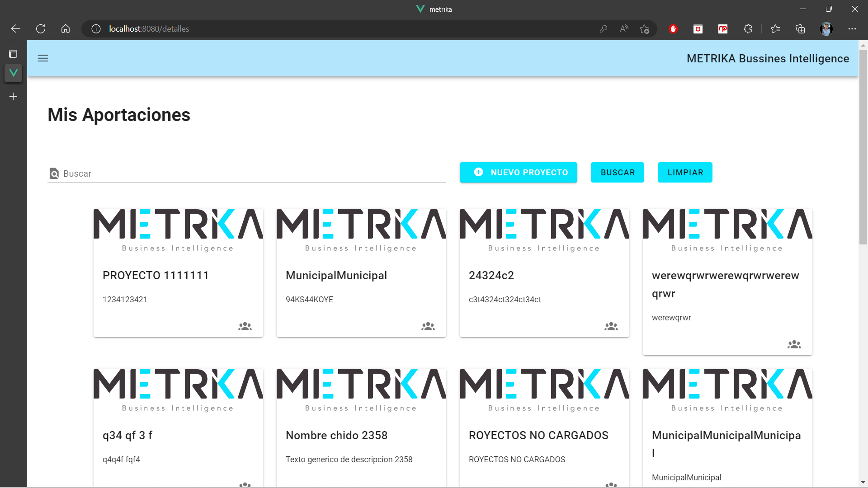The image size is (868, 488).
Task: Open the AdBlock extension in the toolbar
Action: click(x=673, y=28)
